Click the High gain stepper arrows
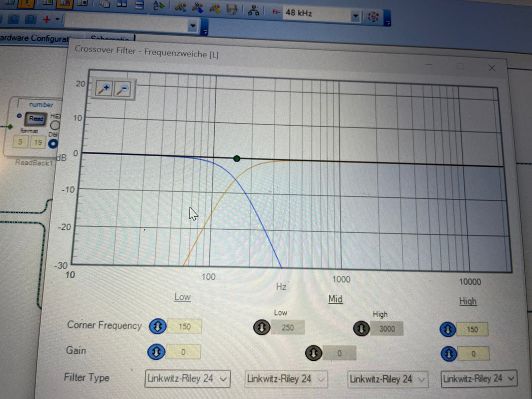 [x=448, y=354]
